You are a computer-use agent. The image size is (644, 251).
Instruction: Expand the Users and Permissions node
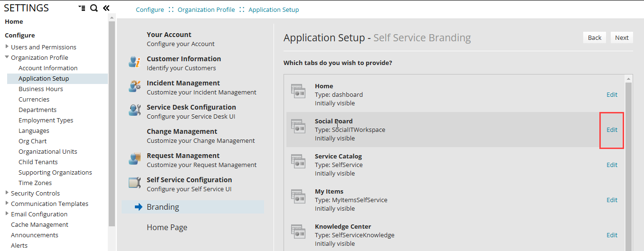click(7, 47)
